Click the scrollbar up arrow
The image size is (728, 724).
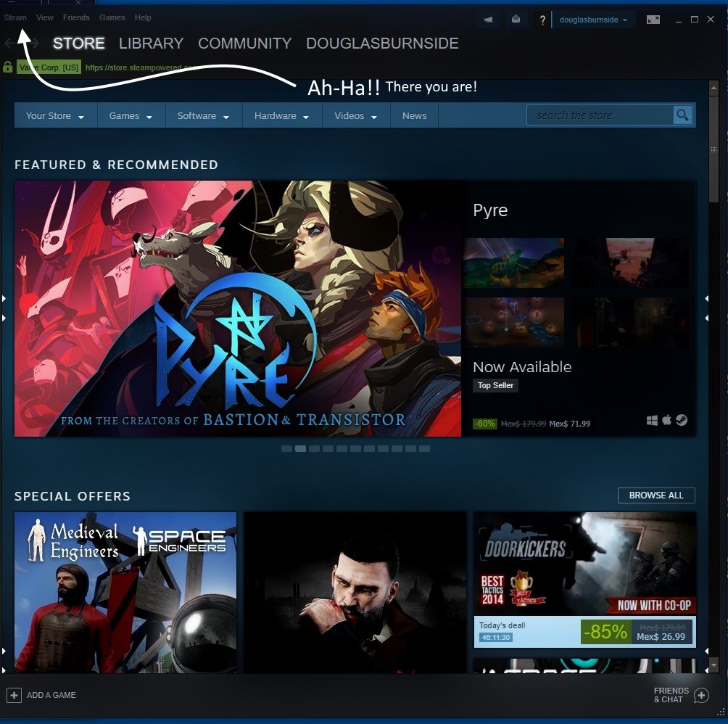pyautogui.click(x=713, y=88)
